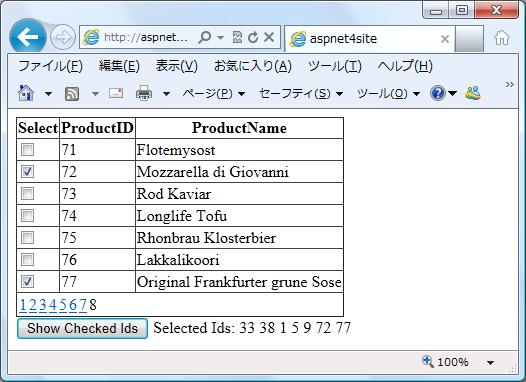
Task: Open a new blank tab
Action: tap(469, 39)
